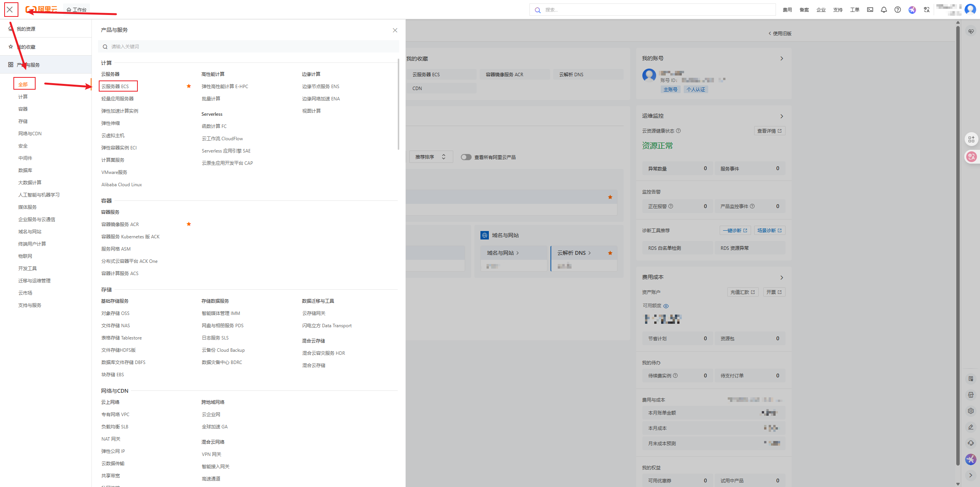Select 数据库 category in left sidebar
Image resolution: width=980 pixels, height=487 pixels.
(25, 170)
